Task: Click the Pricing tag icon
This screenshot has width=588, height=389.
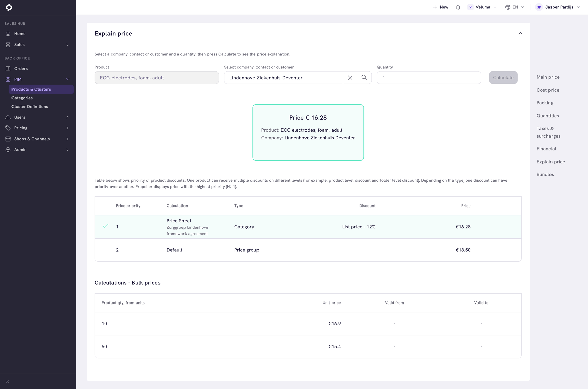Action: [8, 128]
